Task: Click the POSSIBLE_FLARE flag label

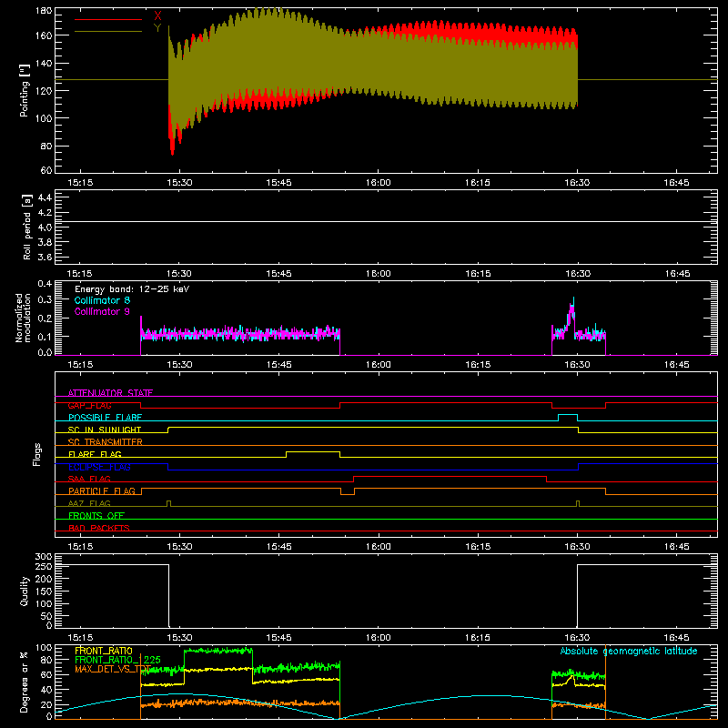Action: 105,418
